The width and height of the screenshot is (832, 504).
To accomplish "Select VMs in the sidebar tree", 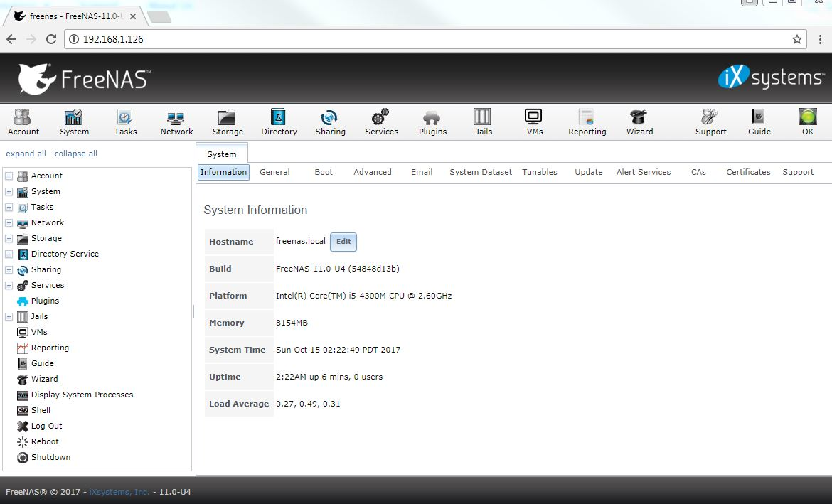I will pos(38,331).
